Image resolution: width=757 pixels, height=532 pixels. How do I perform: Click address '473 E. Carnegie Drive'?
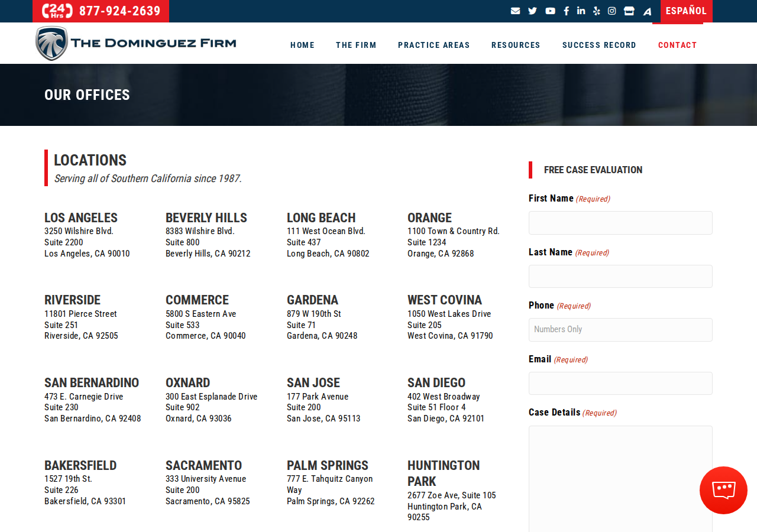coord(83,397)
